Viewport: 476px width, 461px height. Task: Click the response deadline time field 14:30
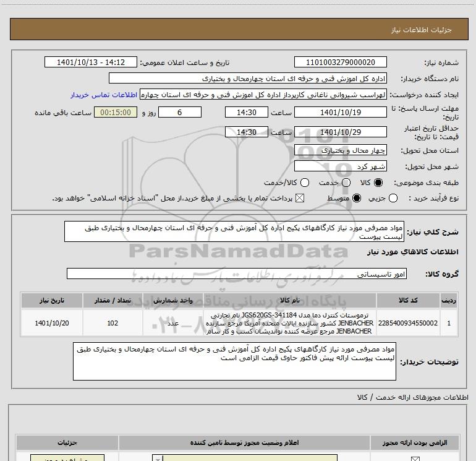click(247, 112)
